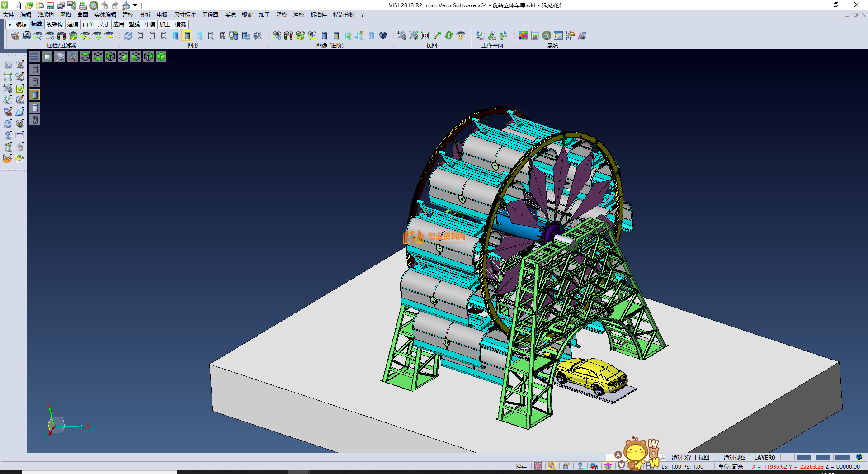The image size is (868, 474).
Task: Expand the quick access toolbar dropdown arrow
Action: click(x=135, y=5)
